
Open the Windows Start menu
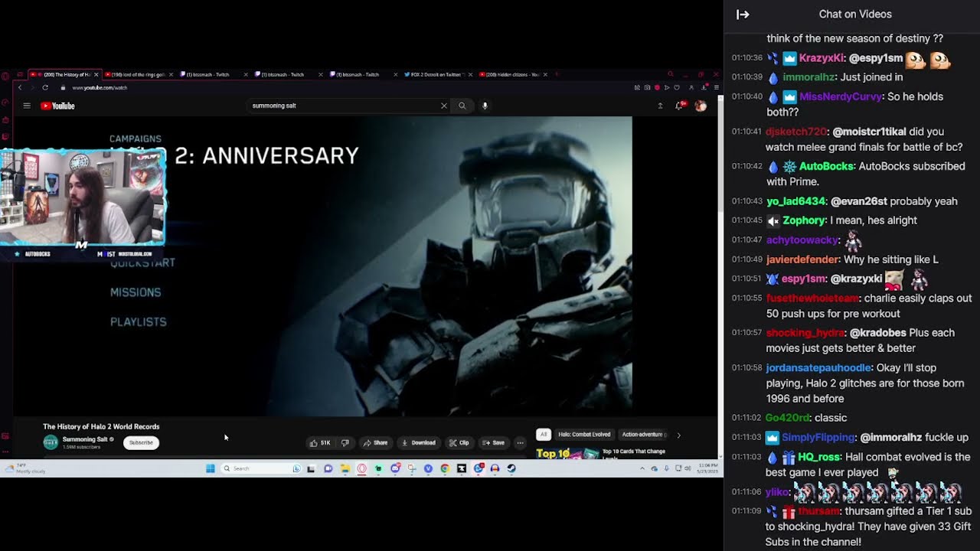tap(210, 468)
